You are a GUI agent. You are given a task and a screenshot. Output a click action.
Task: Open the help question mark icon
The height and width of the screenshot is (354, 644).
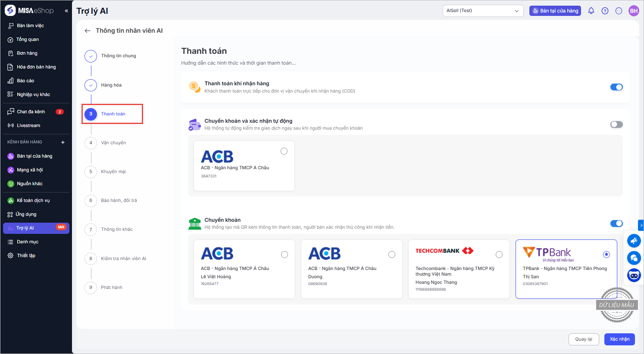pos(605,11)
